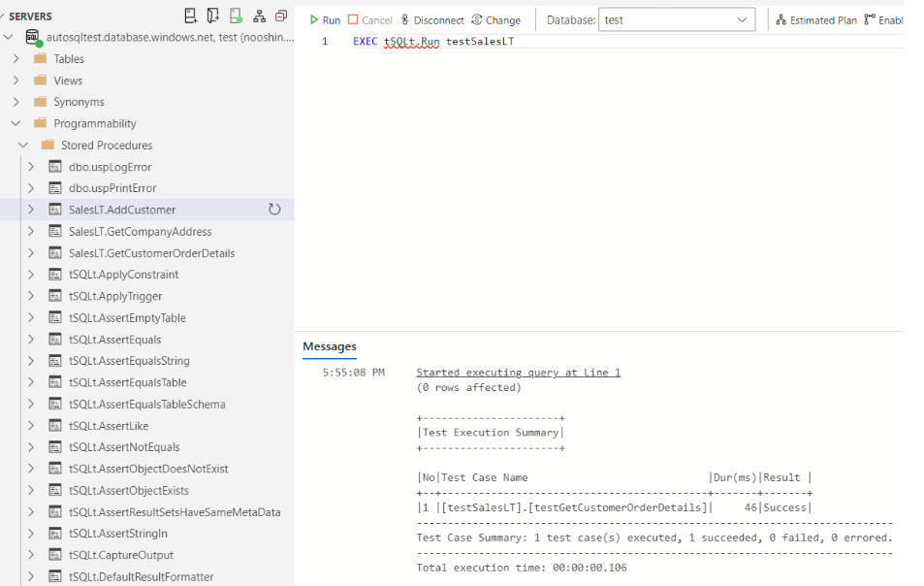Select tSQLt.AssertEqualsTable in the tree
Image resolution: width=924 pixels, height=586 pixels.
(127, 382)
